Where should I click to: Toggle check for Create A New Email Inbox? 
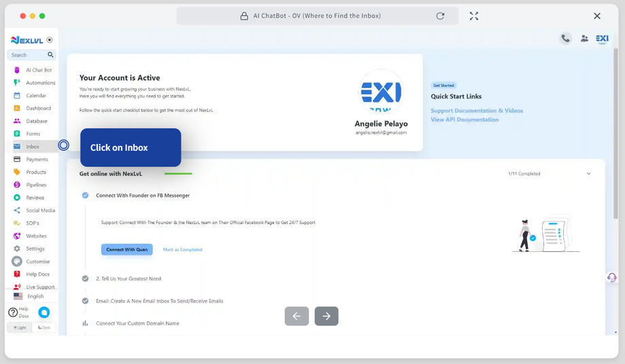(86, 301)
